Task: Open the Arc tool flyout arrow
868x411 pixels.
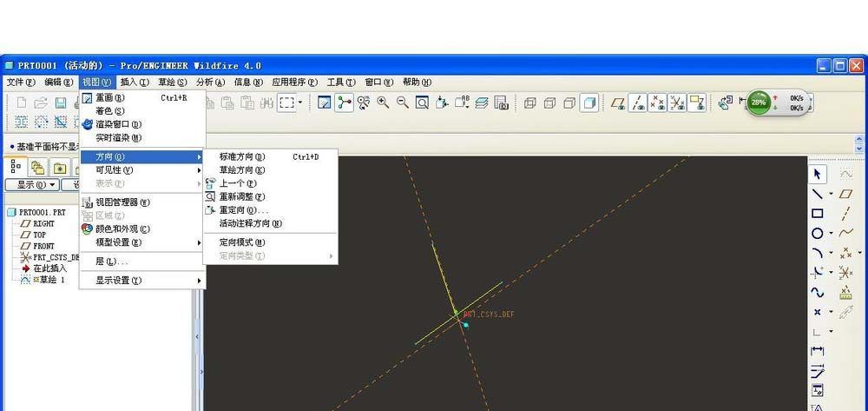Action: pyautogui.click(x=831, y=253)
